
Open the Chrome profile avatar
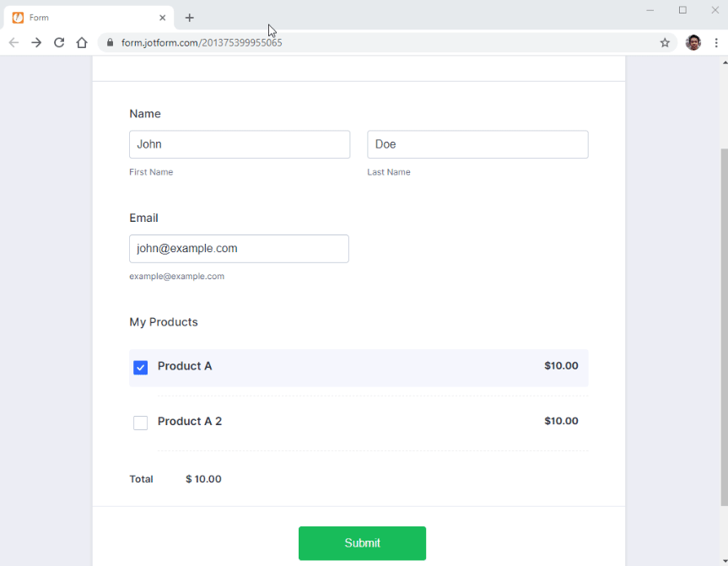click(693, 43)
